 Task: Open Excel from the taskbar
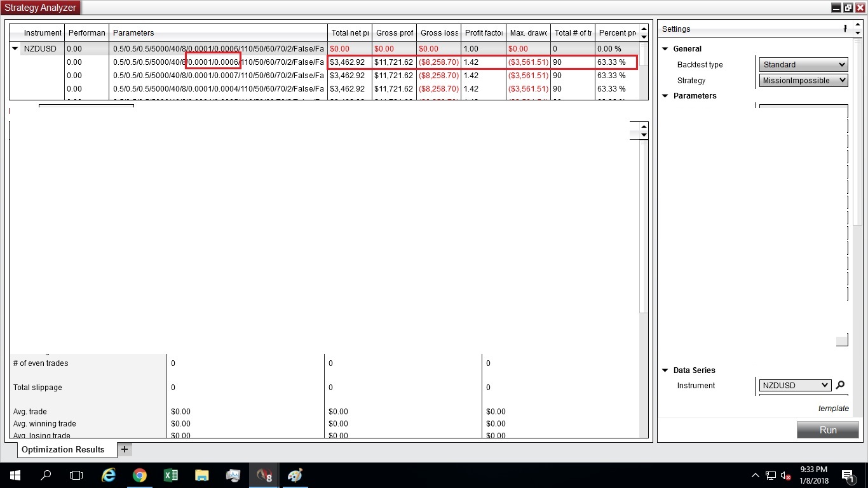click(x=170, y=475)
